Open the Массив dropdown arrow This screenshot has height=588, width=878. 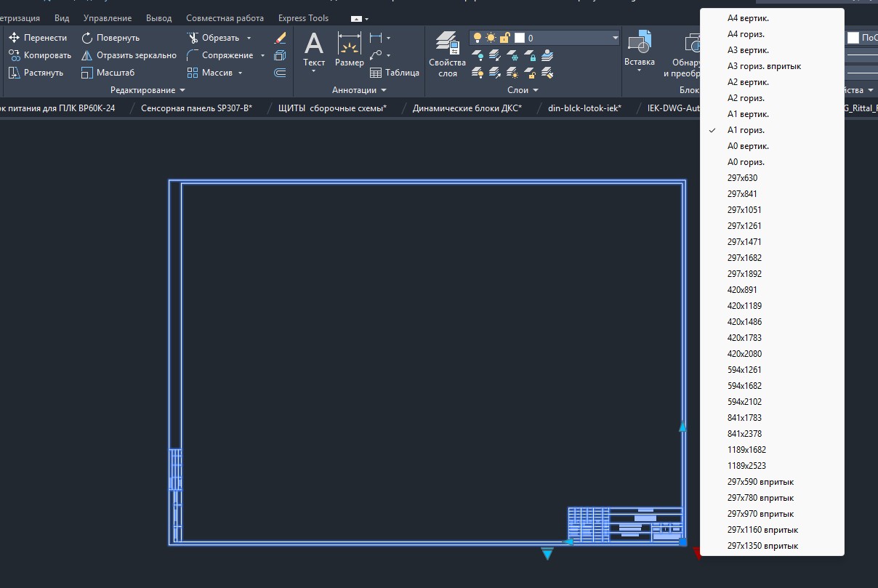click(240, 73)
